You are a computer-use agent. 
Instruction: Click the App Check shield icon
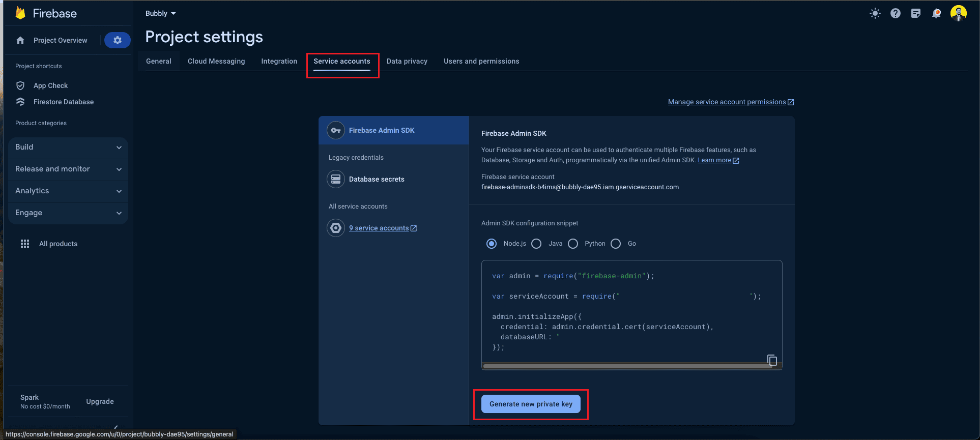[x=20, y=85]
